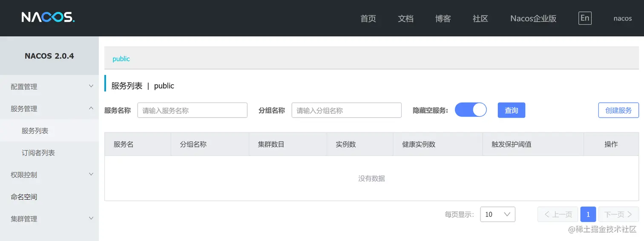Click the 上一页 pagination button

click(x=558, y=214)
